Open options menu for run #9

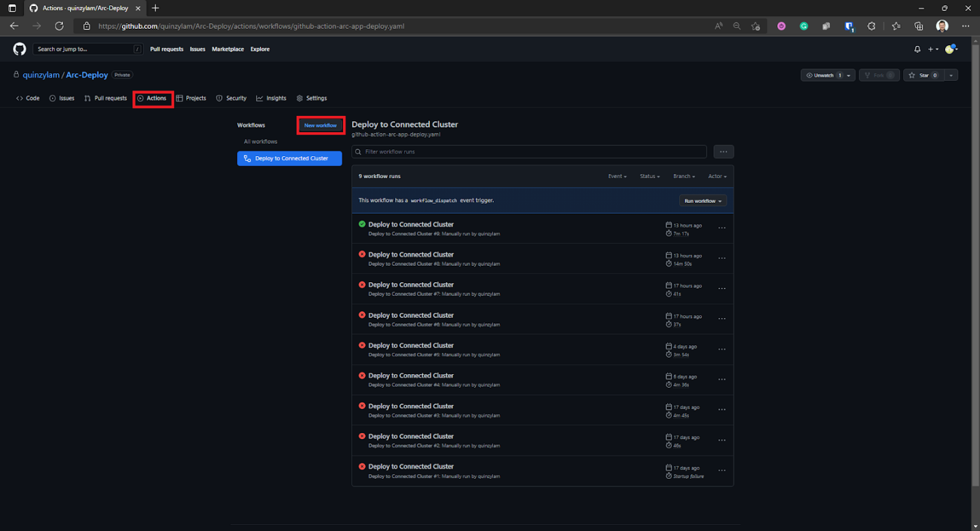pos(722,228)
